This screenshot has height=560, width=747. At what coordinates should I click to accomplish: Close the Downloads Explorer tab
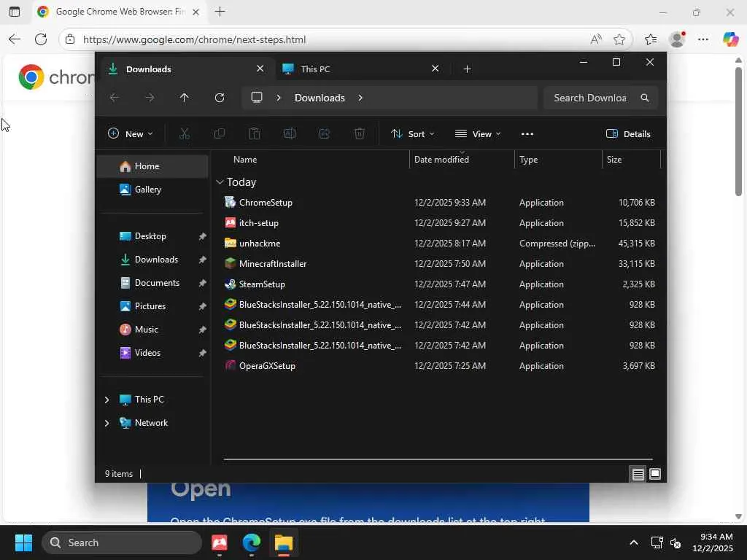click(260, 69)
